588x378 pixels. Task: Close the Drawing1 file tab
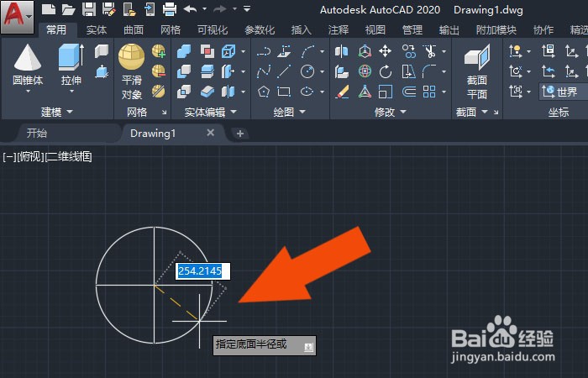pos(211,133)
